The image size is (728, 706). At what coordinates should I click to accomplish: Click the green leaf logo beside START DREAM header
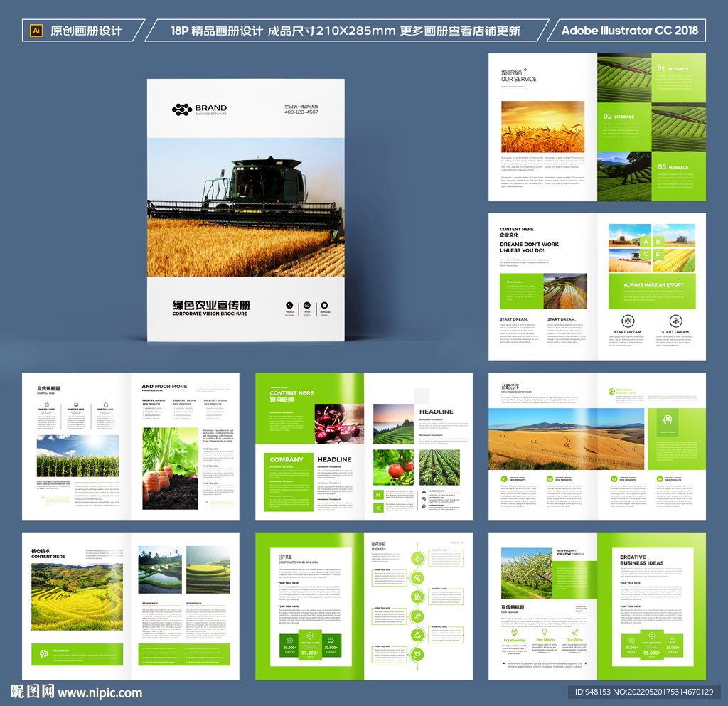click(611, 391)
